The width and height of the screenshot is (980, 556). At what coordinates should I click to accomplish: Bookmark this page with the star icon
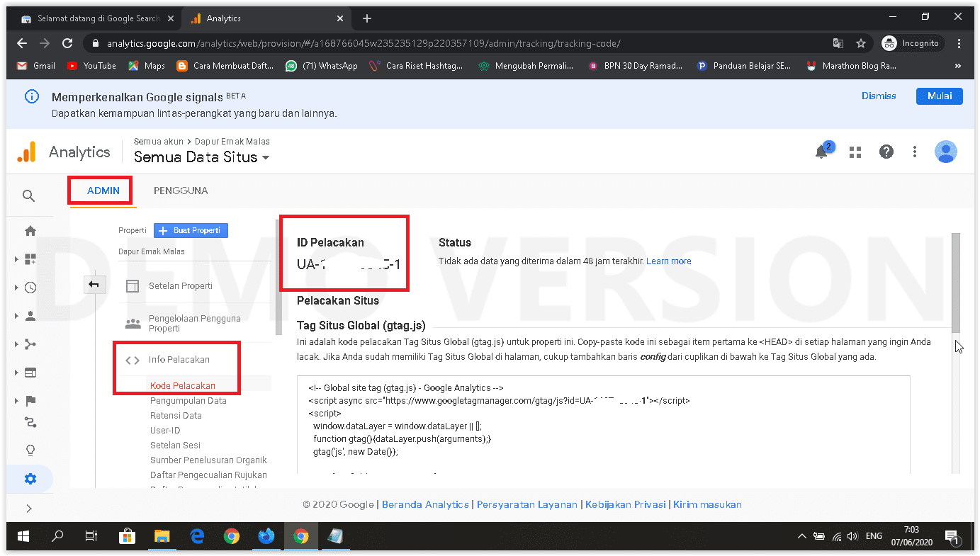pyautogui.click(x=861, y=43)
